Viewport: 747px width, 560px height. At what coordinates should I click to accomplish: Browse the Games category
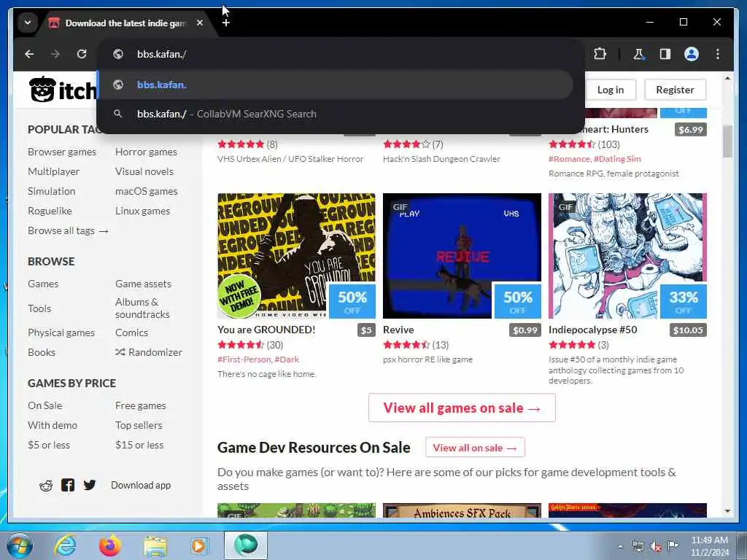(43, 284)
